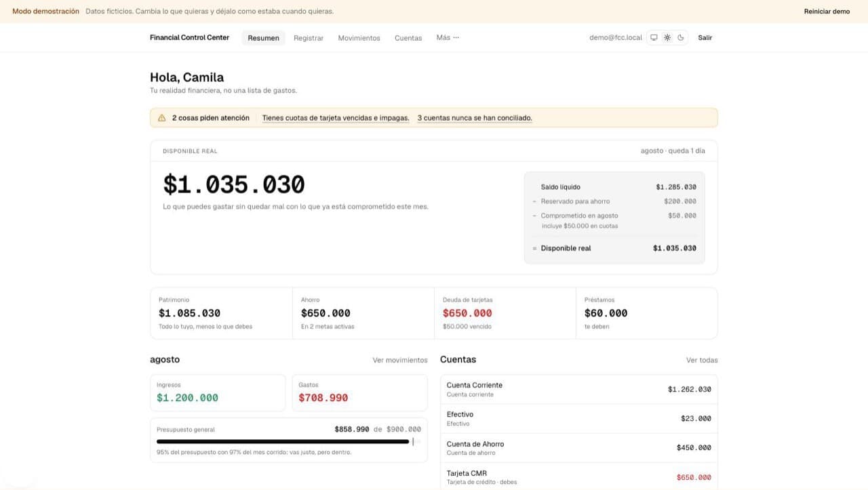Click the Reservado para ahorro line
This screenshot has width=868, height=490.
coord(614,201)
